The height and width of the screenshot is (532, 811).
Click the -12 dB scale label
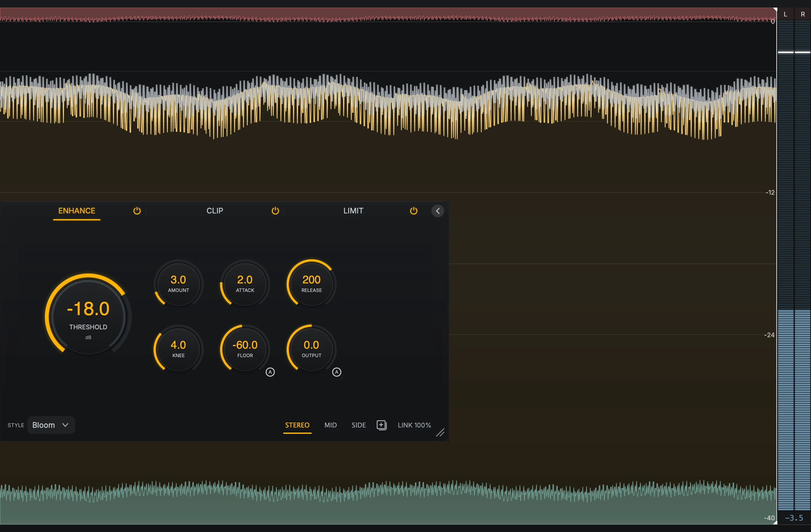click(x=770, y=193)
